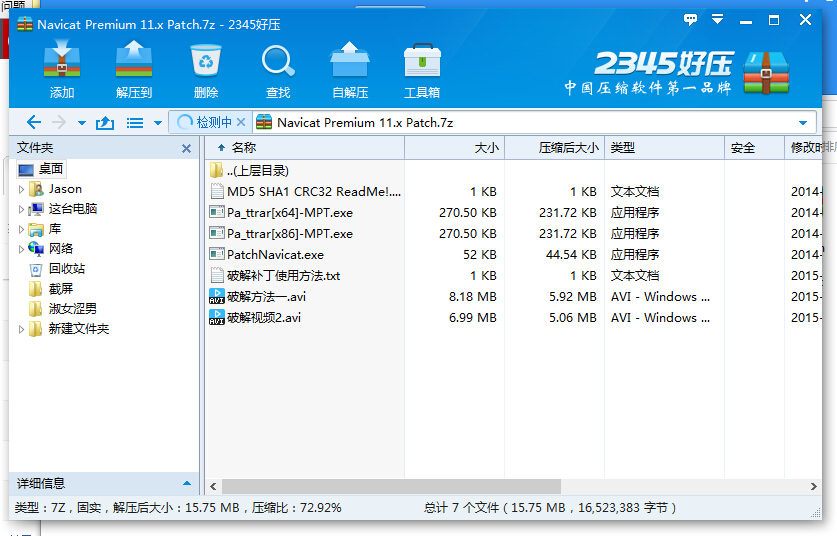Cancel the 检测中 scan with X

[241, 122]
